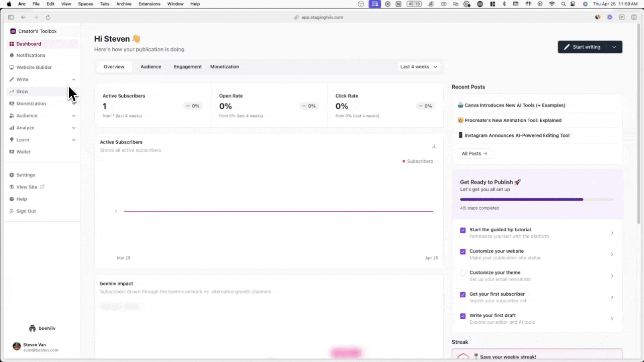Uncheck Customize your website step
This screenshot has height=362, width=644.
tap(463, 252)
